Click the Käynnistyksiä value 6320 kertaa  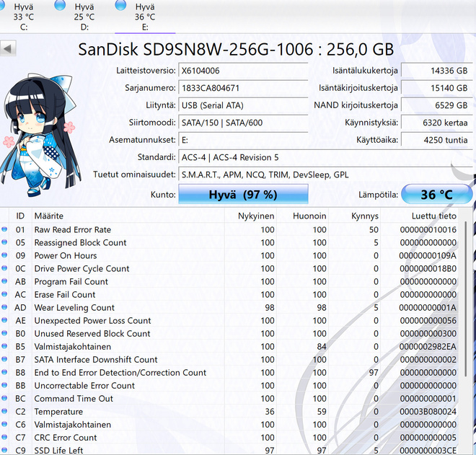point(437,123)
